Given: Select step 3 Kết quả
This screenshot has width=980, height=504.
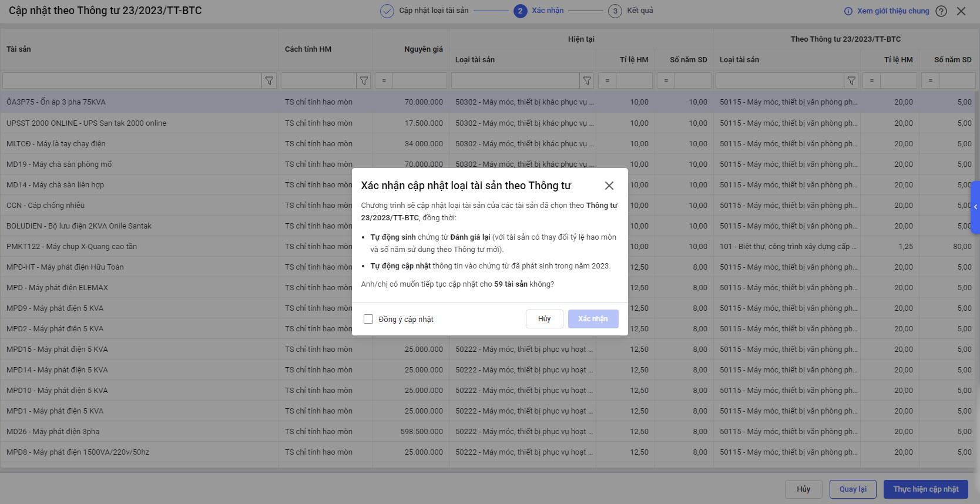Looking at the screenshot, I should point(615,11).
